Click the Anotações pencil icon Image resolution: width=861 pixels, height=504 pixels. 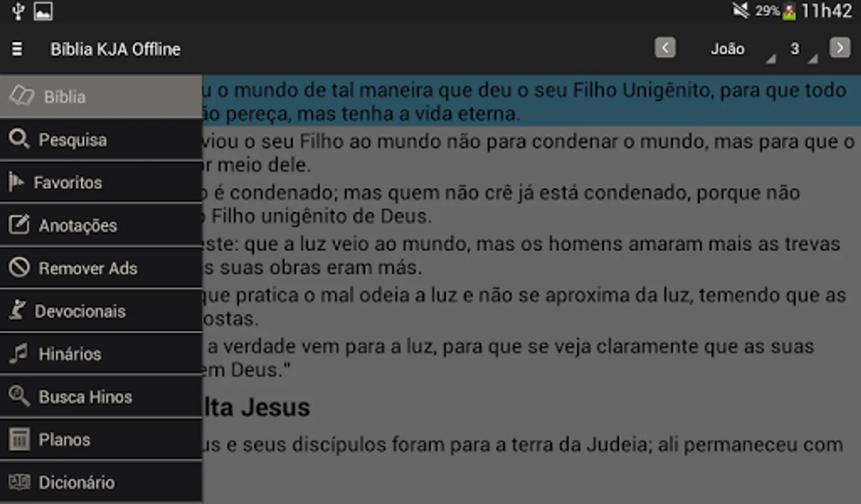coord(19,225)
